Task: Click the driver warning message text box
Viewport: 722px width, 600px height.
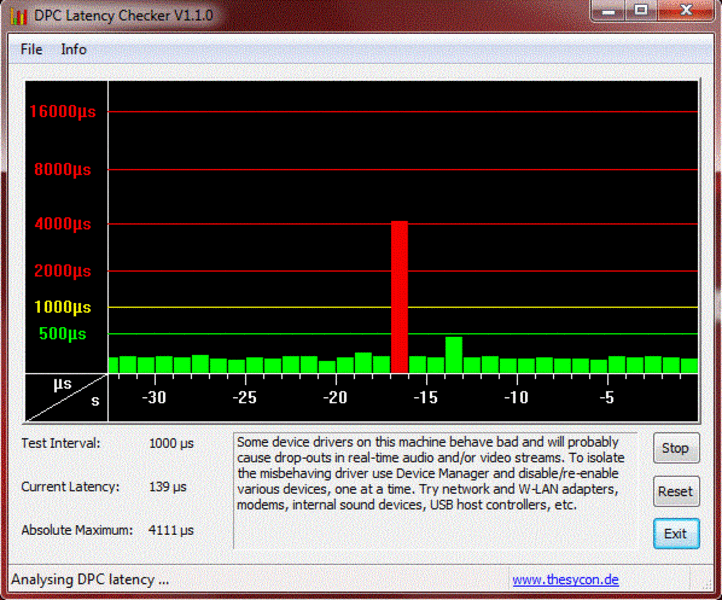Action: [x=435, y=491]
